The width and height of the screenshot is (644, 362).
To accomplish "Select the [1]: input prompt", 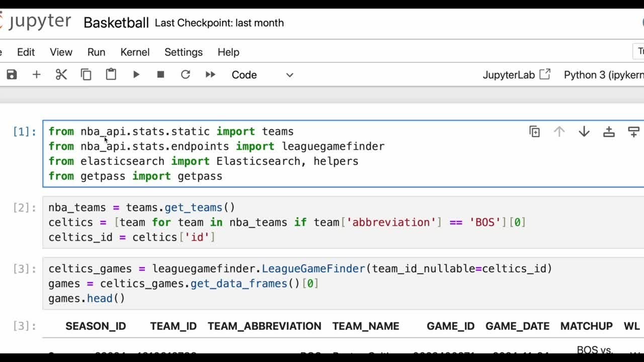I will (x=24, y=132).
